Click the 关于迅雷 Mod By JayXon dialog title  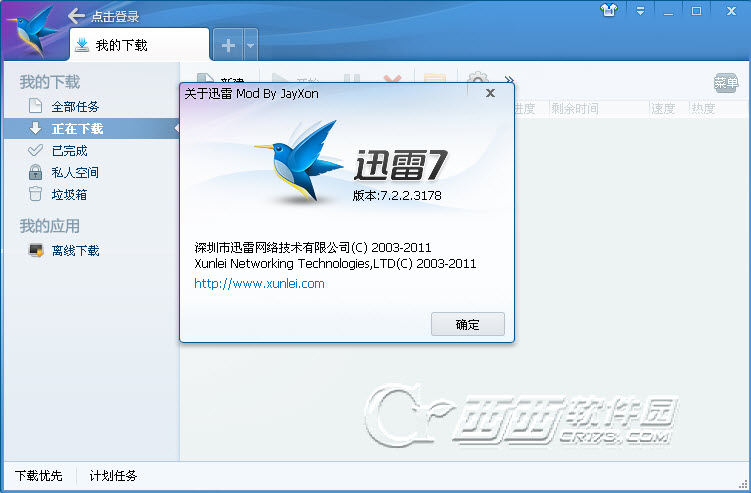click(x=251, y=93)
